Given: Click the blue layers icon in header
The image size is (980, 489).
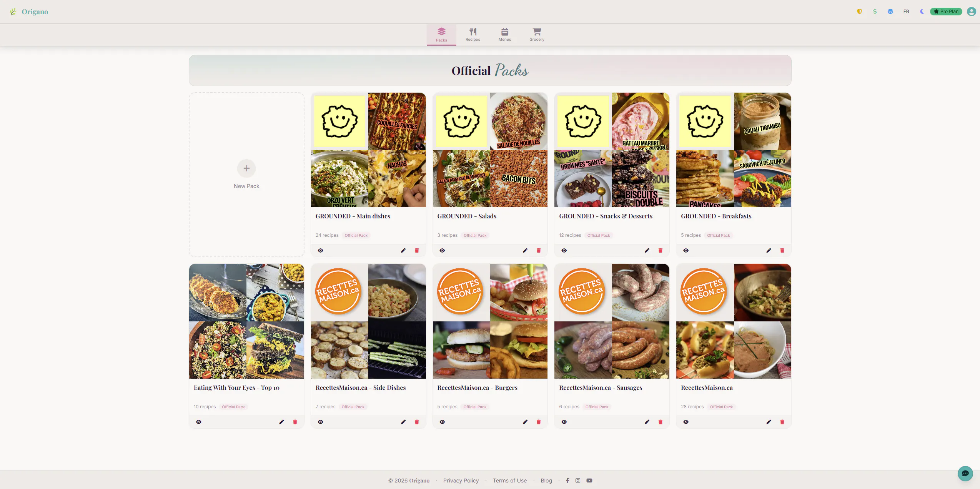Looking at the screenshot, I should coord(890,12).
